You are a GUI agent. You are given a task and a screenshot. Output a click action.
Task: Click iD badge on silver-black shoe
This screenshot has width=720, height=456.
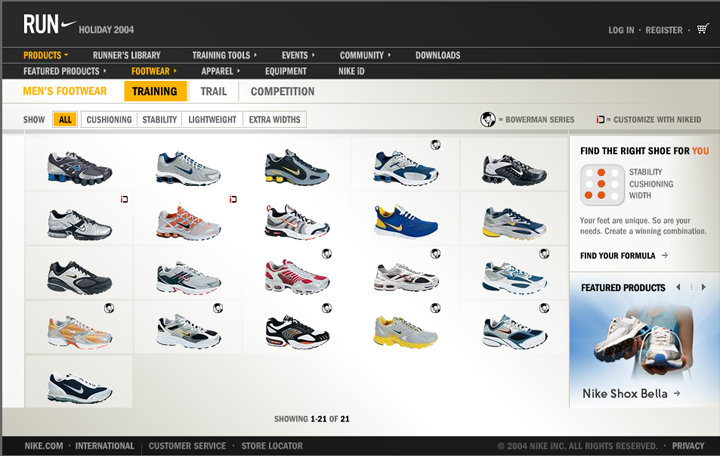pos(124,199)
